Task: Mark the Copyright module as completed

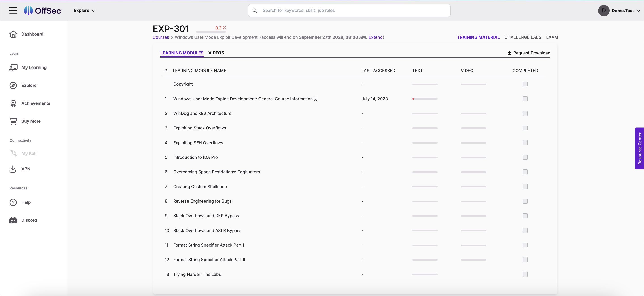Action: pos(525,84)
